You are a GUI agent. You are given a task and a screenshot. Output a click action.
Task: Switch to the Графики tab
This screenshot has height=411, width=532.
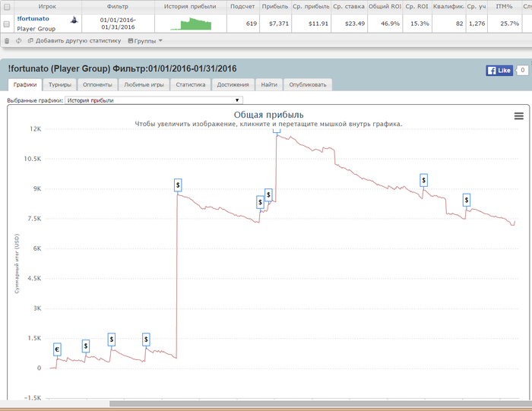pyautogui.click(x=25, y=85)
